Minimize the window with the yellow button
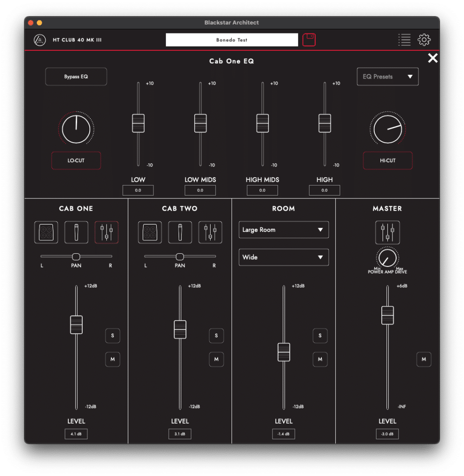 tap(40, 23)
